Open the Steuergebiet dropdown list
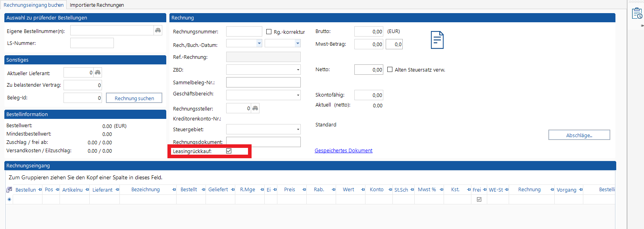The width and height of the screenshot is (644, 229). pyautogui.click(x=298, y=129)
